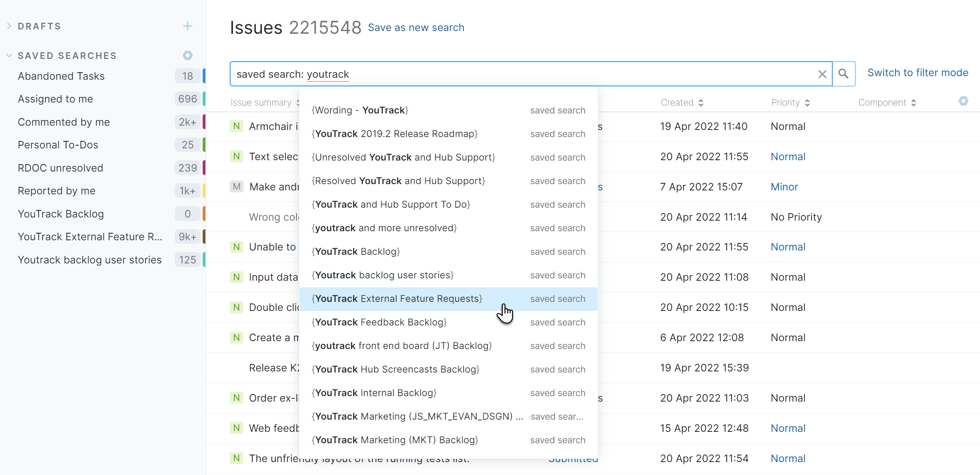The image size is (980, 475).
Task: Click Switch to filter mode
Action: point(918,73)
